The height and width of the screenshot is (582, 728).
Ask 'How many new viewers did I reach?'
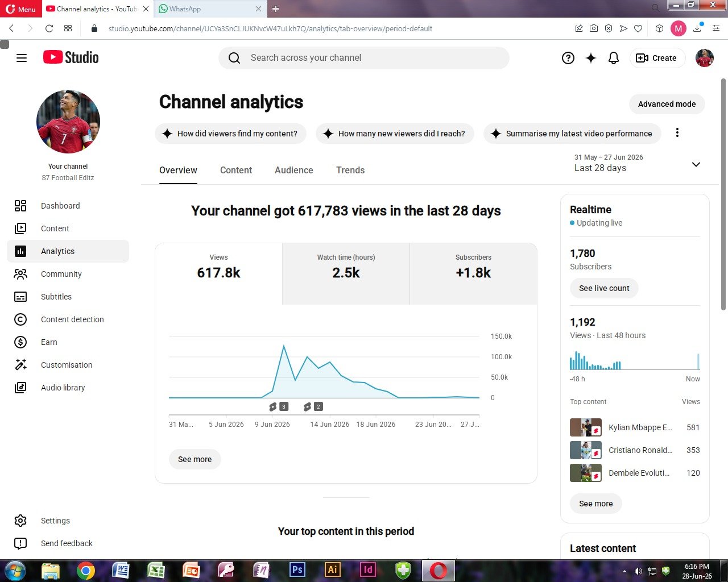coord(395,134)
